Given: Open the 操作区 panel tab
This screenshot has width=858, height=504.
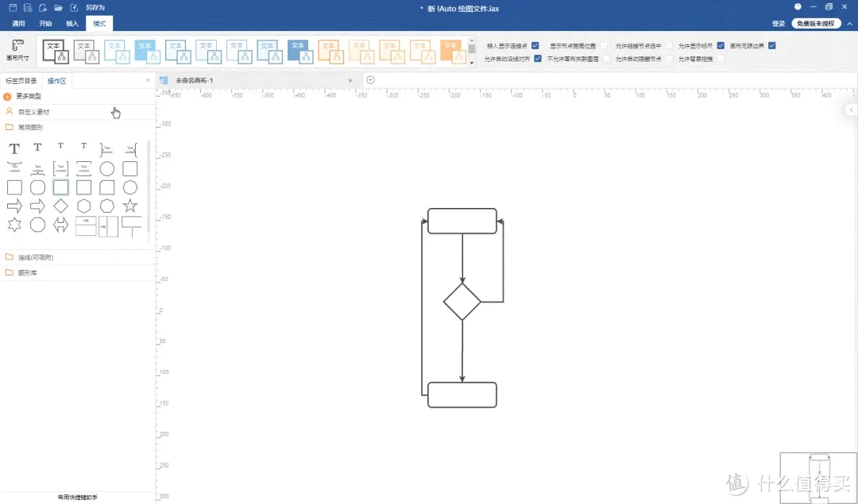Looking at the screenshot, I should 57,81.
